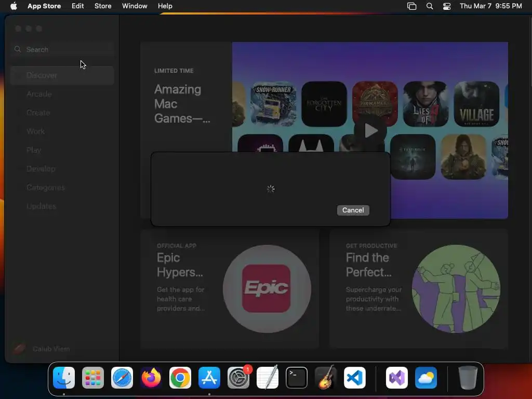Launch GarageBand from the Dock

coord(326,378)
